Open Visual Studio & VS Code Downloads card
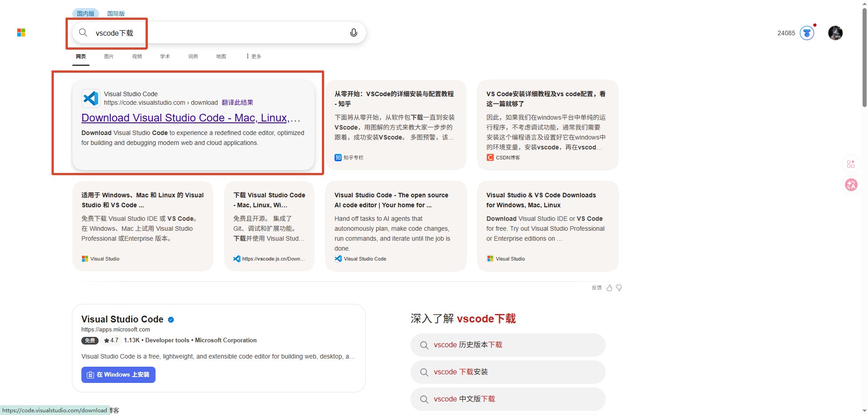Viewport: 868px width, 415px height. 548,226
